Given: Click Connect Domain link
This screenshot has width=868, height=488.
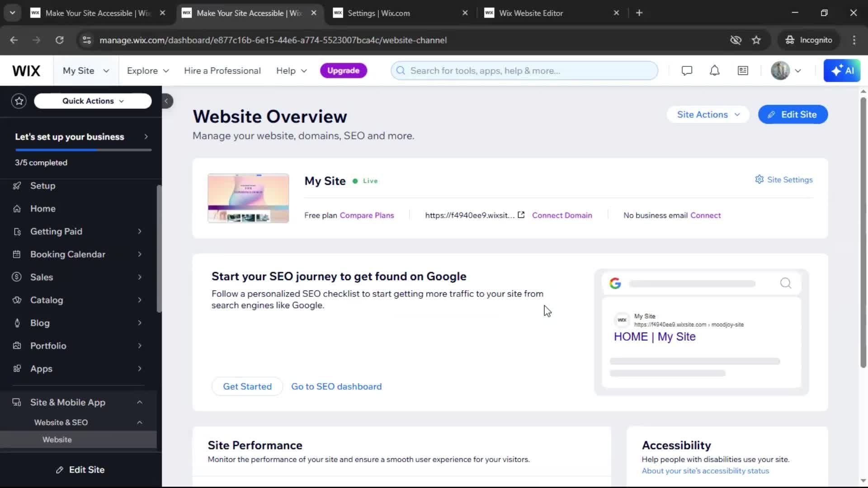Looking at the screenshot, I should [x=562, y=216].
